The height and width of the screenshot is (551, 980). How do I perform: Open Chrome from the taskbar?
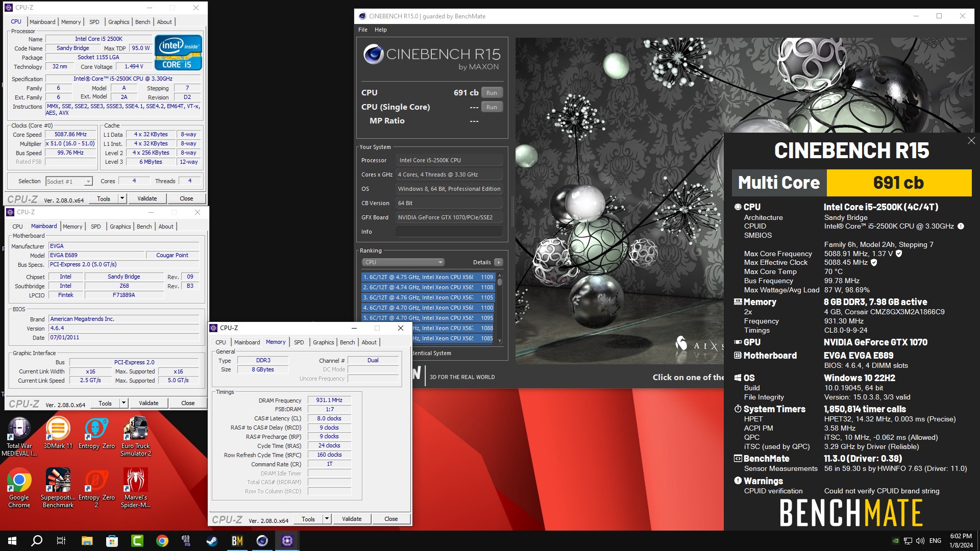162,541
